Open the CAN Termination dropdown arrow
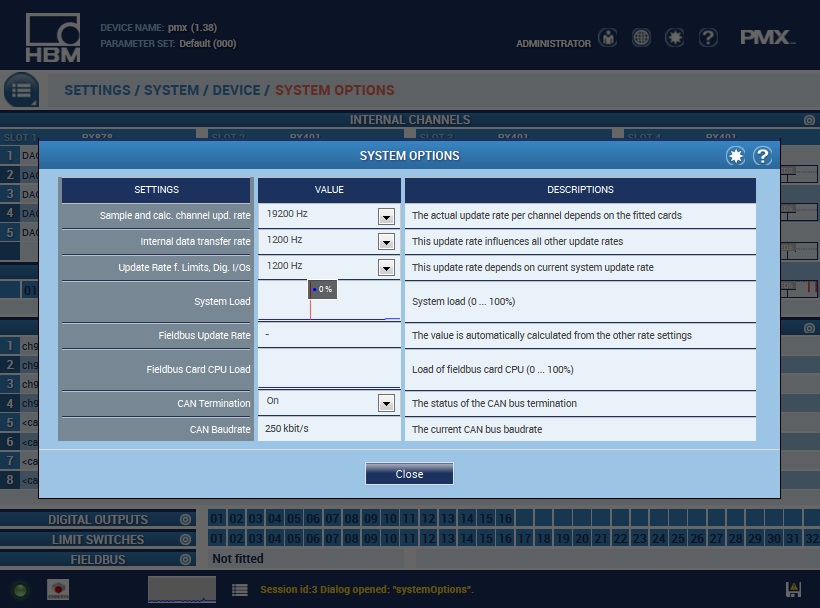This screenshot has height=608, width=820. 386,403
